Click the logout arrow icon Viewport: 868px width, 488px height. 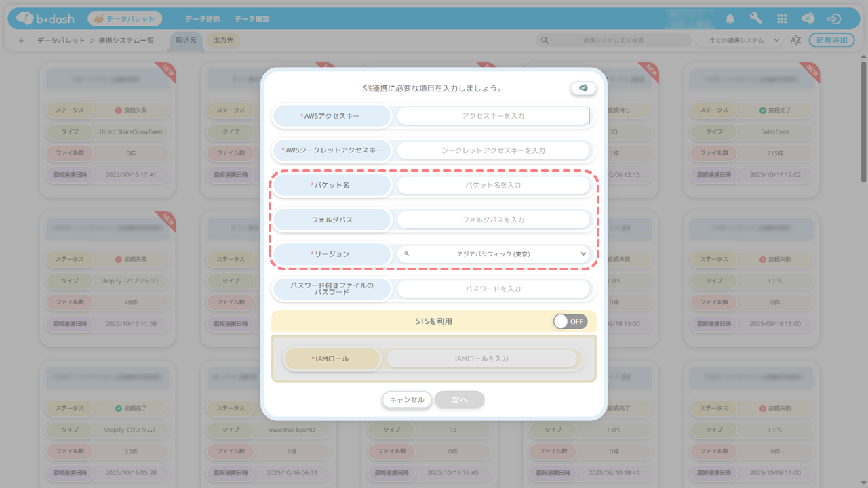[x=834, y=19]
